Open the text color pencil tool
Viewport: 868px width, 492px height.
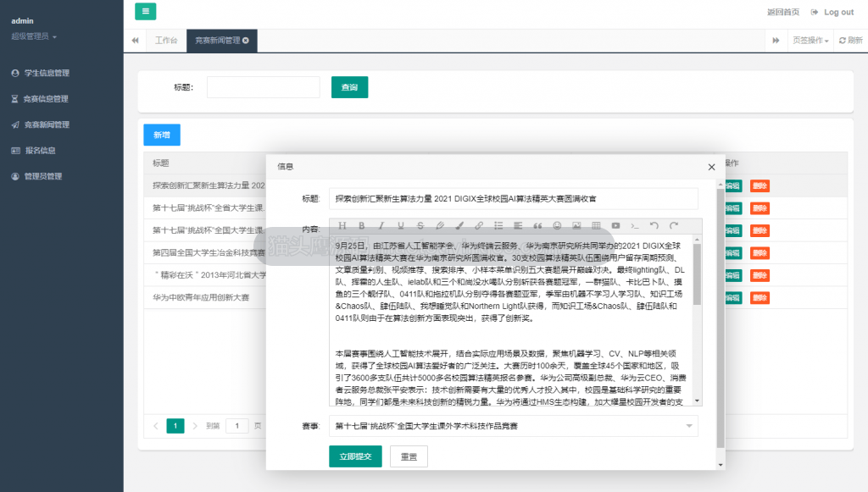click(x=440, y=225)
